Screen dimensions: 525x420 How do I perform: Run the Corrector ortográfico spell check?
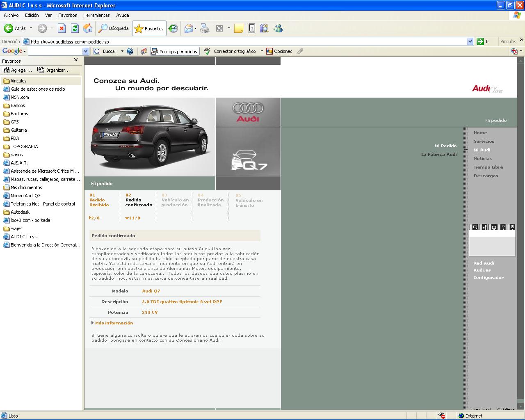(x=231, y=51)
